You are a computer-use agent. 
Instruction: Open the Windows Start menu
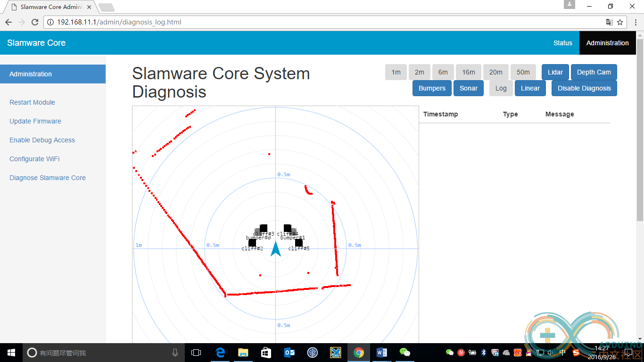[x=11, y=353]
